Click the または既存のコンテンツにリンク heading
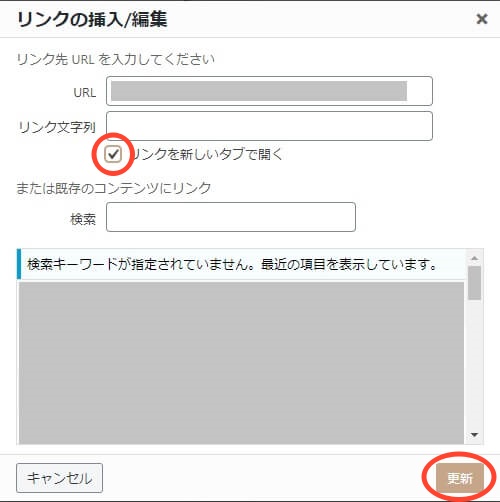The width and height of the screenshot is (500, 502). coord(114,188)
